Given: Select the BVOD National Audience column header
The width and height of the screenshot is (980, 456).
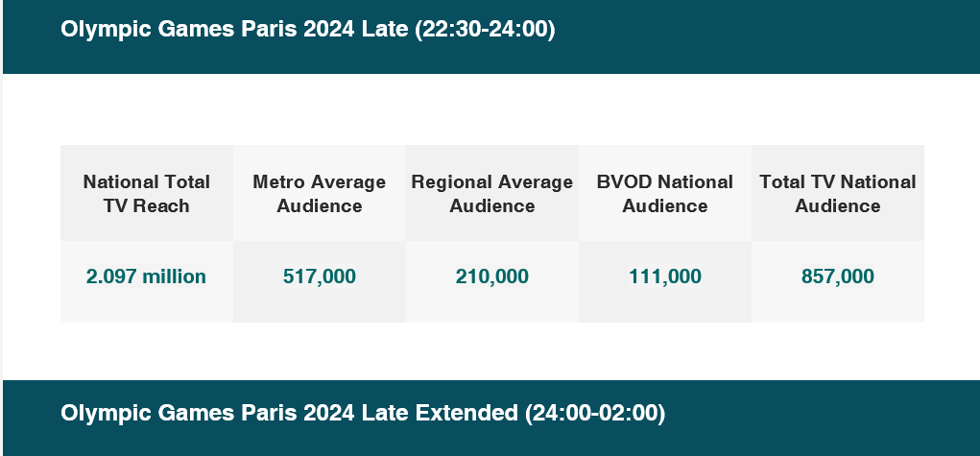Looking at the screenshot, I should [665, 193].
